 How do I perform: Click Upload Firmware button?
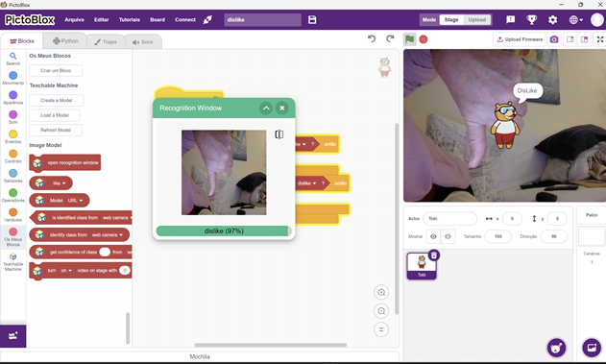click(520, 39)
